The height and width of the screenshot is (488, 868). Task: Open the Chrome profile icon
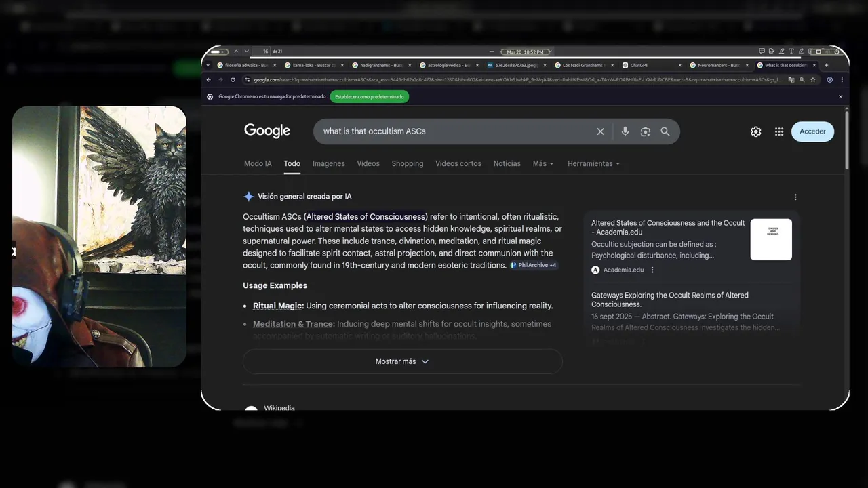coord(829,79)
